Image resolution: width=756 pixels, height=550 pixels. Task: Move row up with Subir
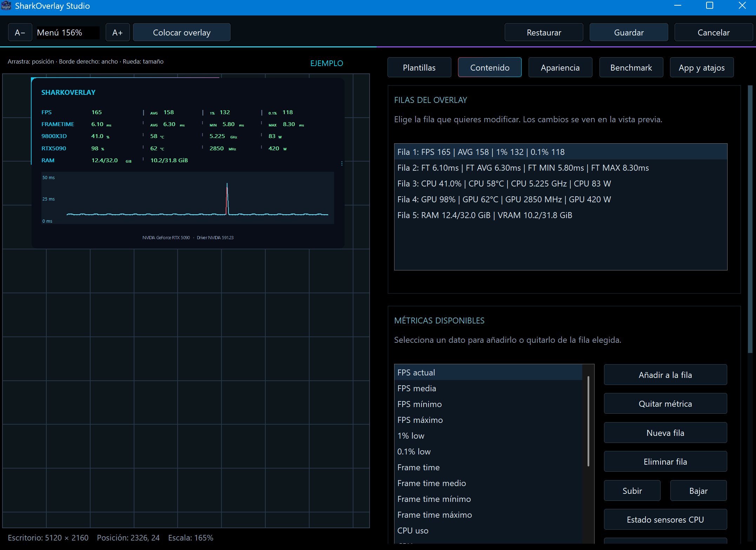pyautogui.click(x=632, y=491)
